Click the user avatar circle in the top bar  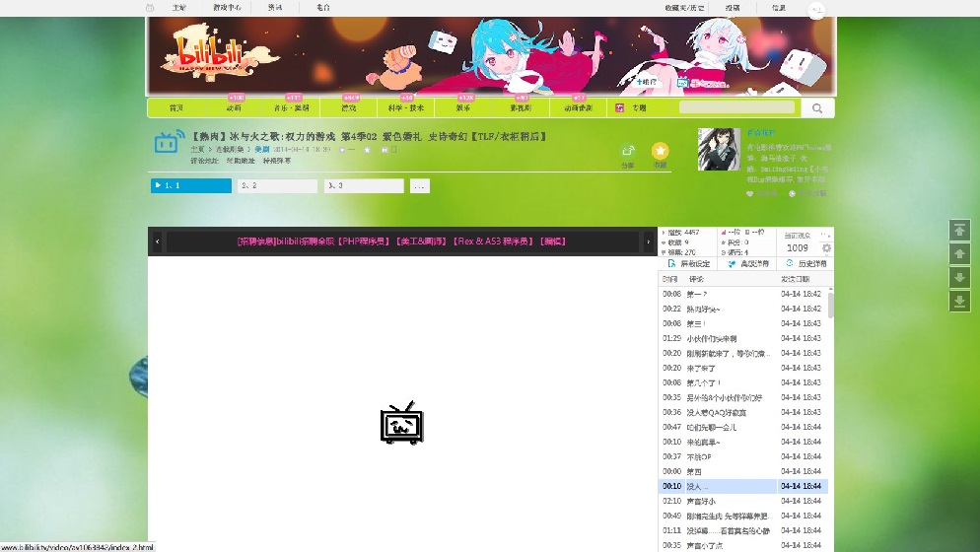pyautogui.click(x=816, y=10)
